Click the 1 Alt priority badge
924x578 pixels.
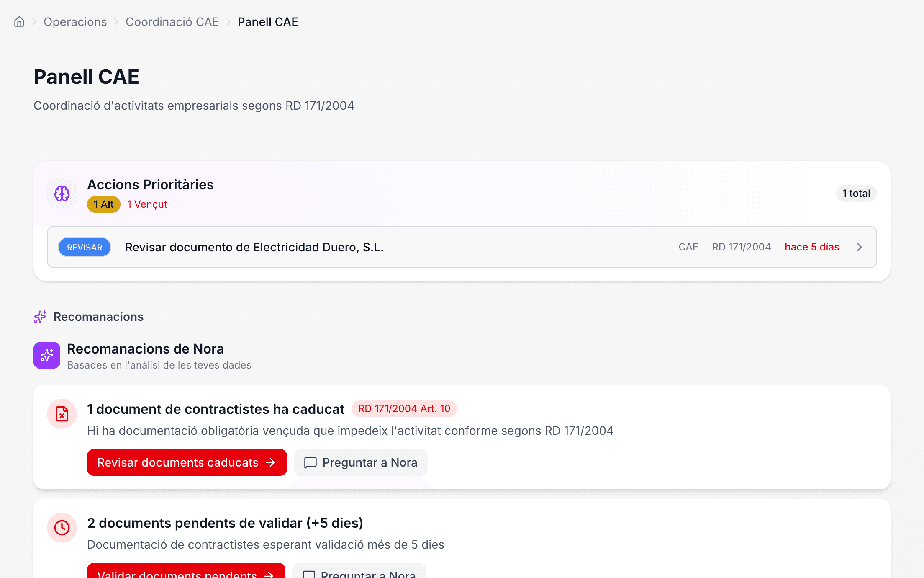[104, 204]
